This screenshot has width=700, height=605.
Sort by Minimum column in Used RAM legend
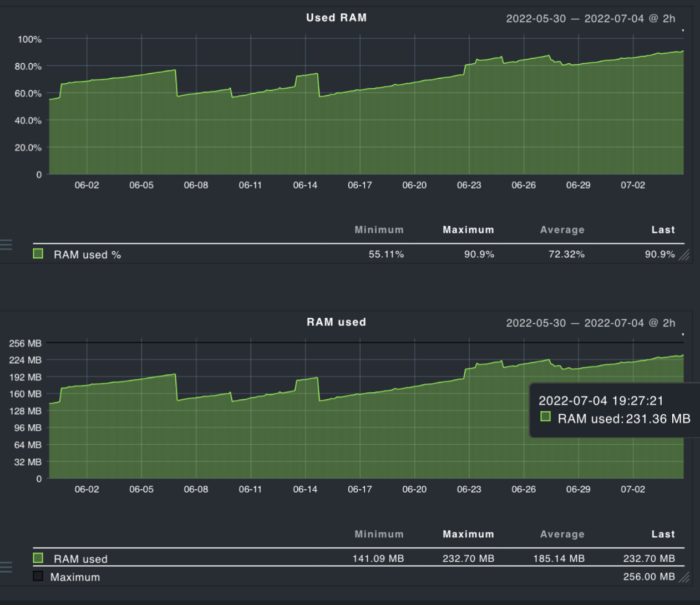[379, 230]
